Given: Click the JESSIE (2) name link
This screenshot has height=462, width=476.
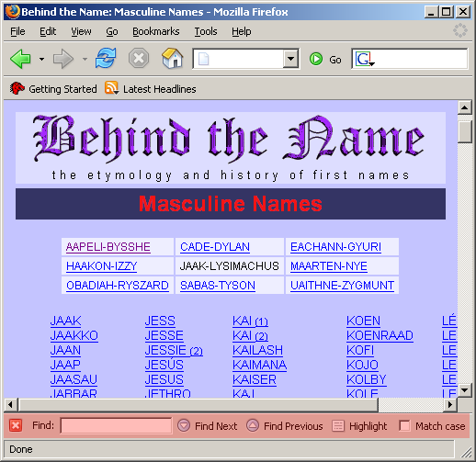Looking at the screenshot, I should pyautogui.click(x=174, y=350).
